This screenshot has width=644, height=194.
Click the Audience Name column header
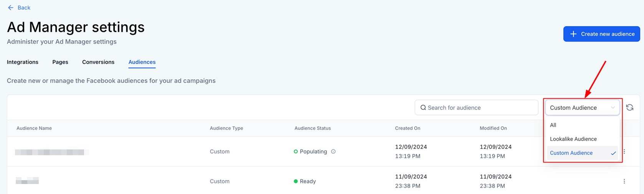point(34,128)
